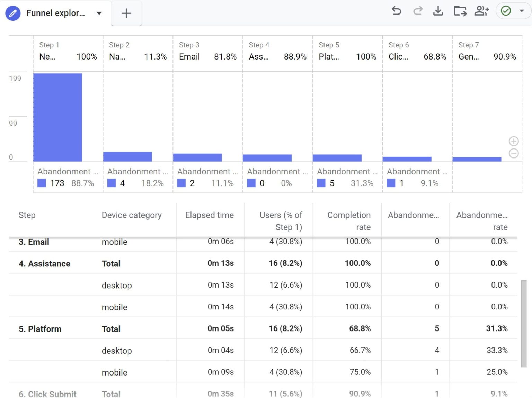Click Step 1 abandonment color swatch

[42, 183]
